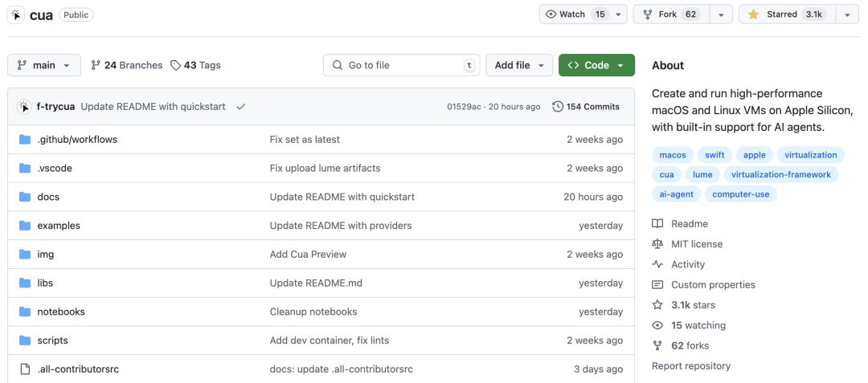Screen dimensions: 868x383
Task: Click the pulse icon beside Activity
Action: click(657, 264)
